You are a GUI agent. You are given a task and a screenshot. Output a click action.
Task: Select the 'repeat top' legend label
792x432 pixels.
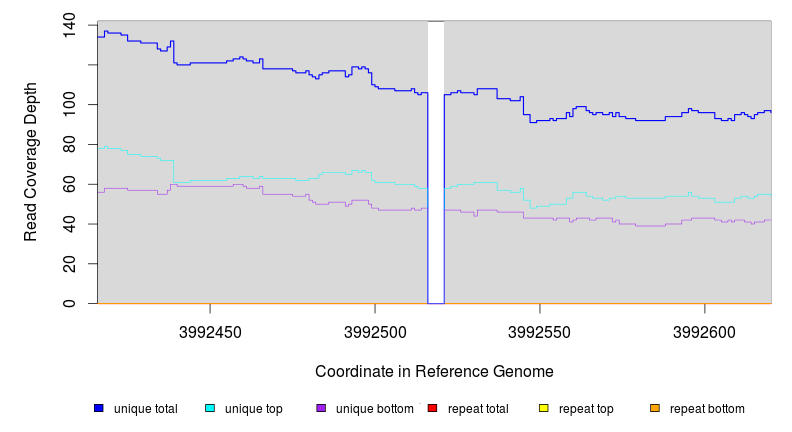586,409
